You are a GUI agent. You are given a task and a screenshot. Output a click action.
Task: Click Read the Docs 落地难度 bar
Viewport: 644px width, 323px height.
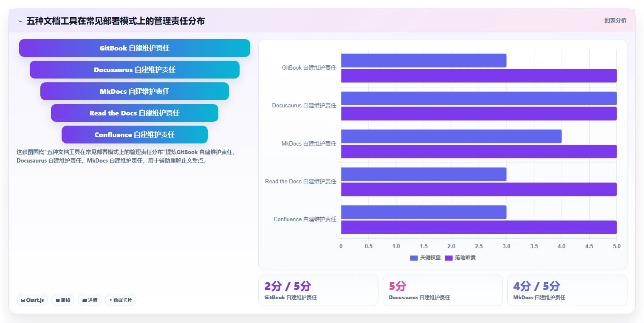(479, 189)
